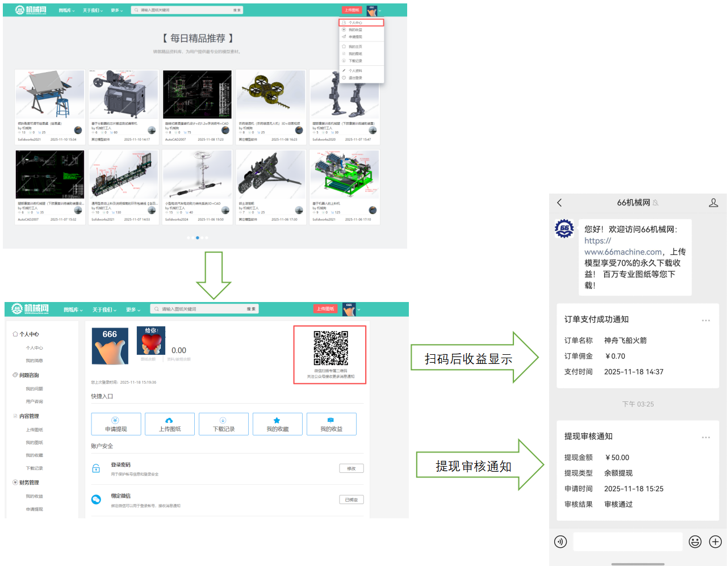The width and height of the screenshot is (728, 566).
Task: Click the 登录密码 lock icon
Action: tap(97, 468)
